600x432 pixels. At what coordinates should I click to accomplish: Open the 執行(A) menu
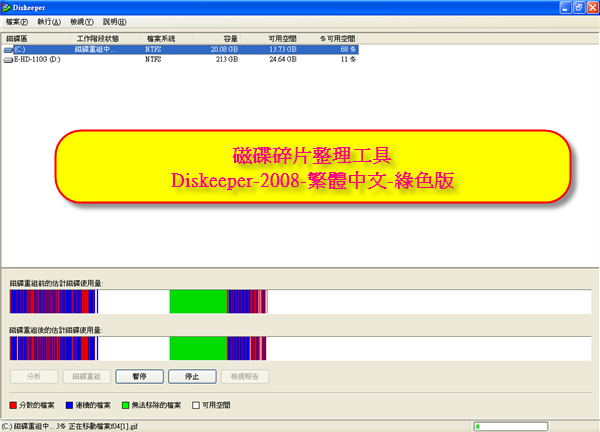[x=48, y=21]
